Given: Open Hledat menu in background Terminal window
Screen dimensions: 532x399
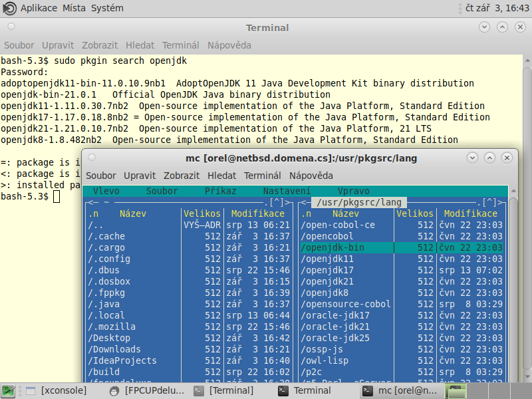Looking at the screenshot, I should (140, 45).
